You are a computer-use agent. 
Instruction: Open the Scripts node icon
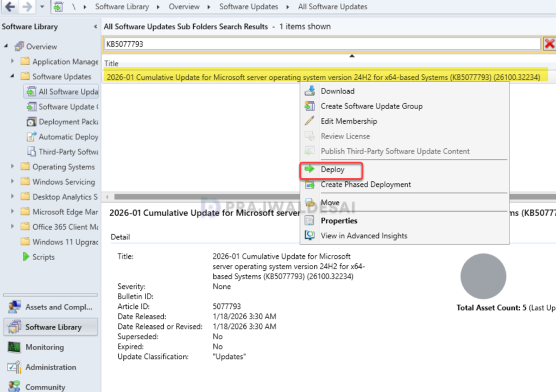26,256
